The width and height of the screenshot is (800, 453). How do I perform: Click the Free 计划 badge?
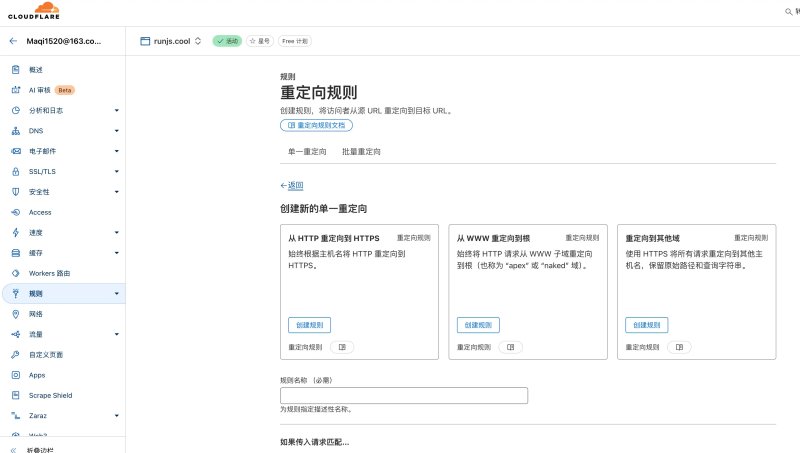click(x=295, y=41)
